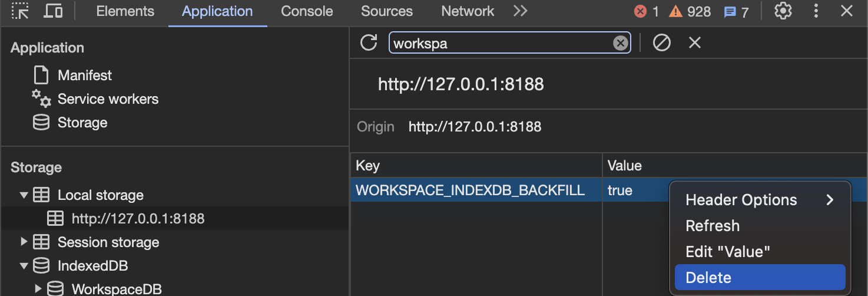Collapse the Local storage tree node

coord(24,195)
